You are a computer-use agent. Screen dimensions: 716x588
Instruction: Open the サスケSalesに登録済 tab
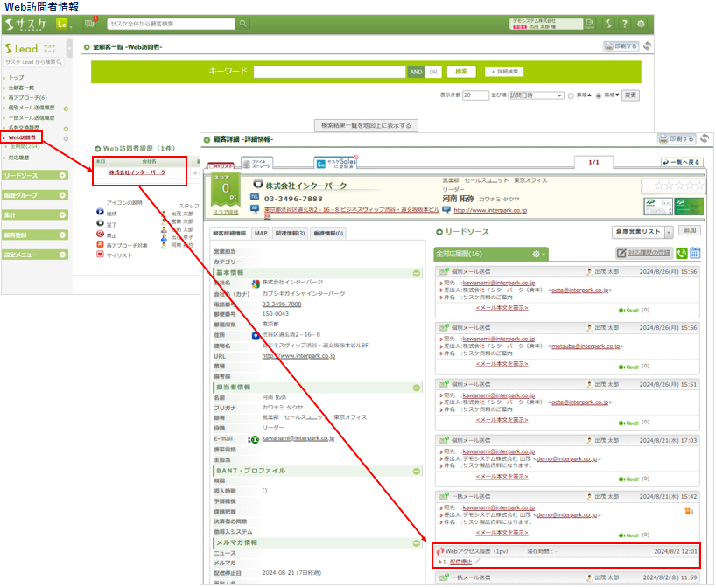335,163
